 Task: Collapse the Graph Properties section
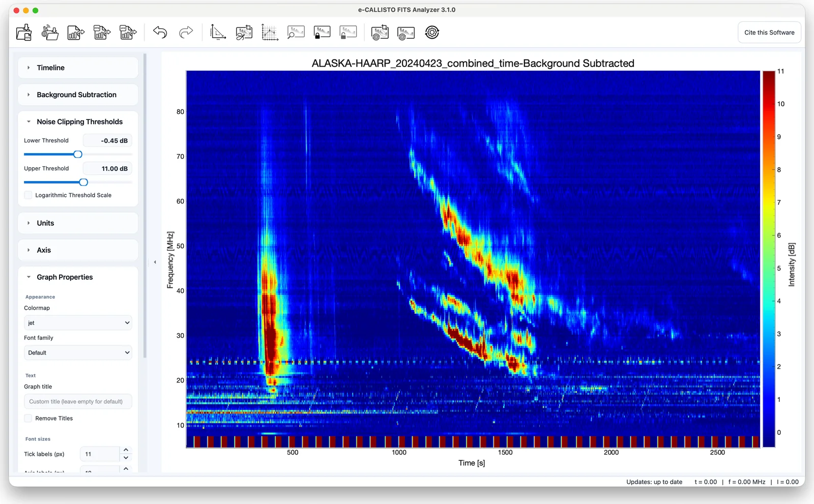(x=78, y=277)
